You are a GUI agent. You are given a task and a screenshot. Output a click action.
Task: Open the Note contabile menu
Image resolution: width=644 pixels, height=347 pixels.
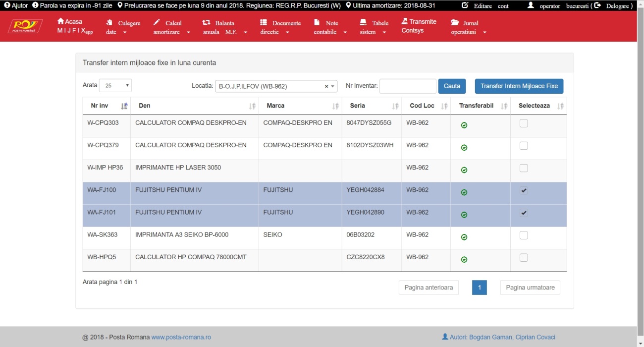click(329, 27)
